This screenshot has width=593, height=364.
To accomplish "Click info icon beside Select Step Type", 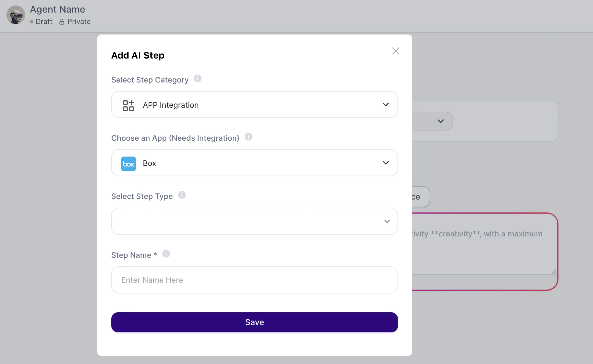I will click(182, 195).
